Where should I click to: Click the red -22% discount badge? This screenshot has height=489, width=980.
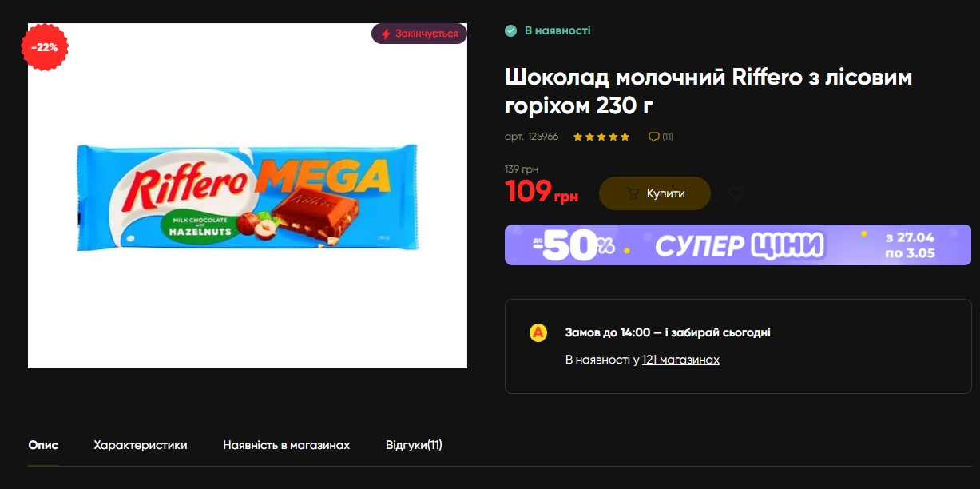tap(45, 47)
